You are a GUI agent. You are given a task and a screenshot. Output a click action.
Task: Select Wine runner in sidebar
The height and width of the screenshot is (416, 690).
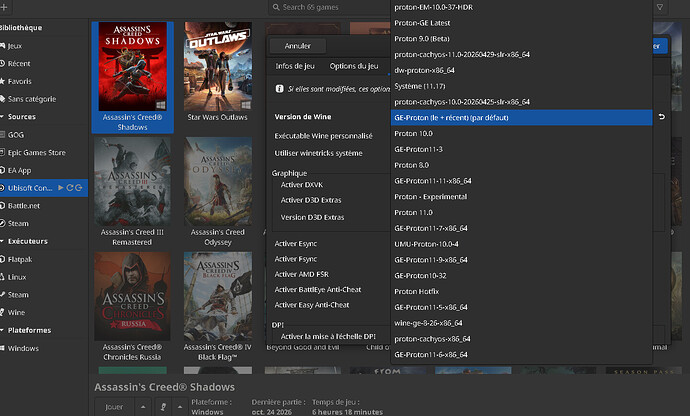(16, 313)
